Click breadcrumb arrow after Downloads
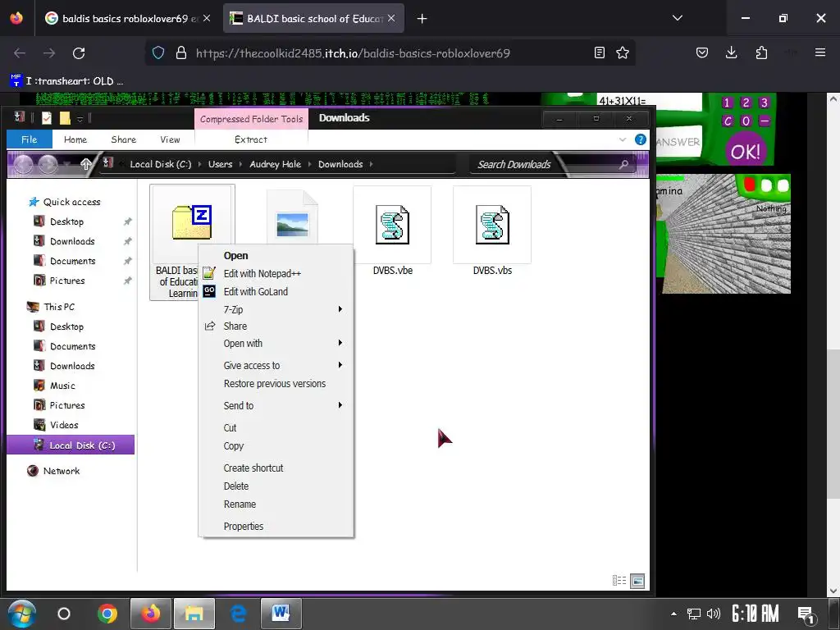 click(x=371, y=164)
